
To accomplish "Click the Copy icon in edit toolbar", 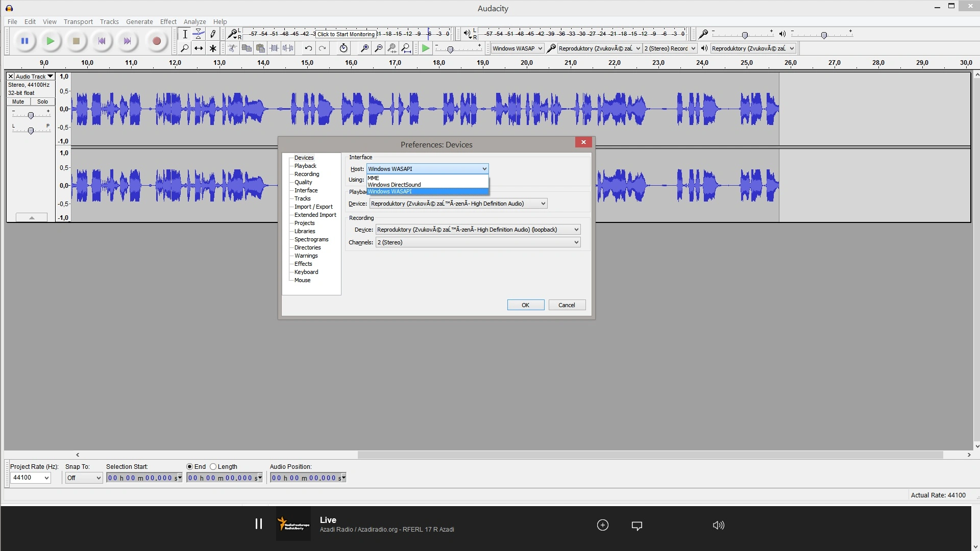I will click(x=247, y=48).
